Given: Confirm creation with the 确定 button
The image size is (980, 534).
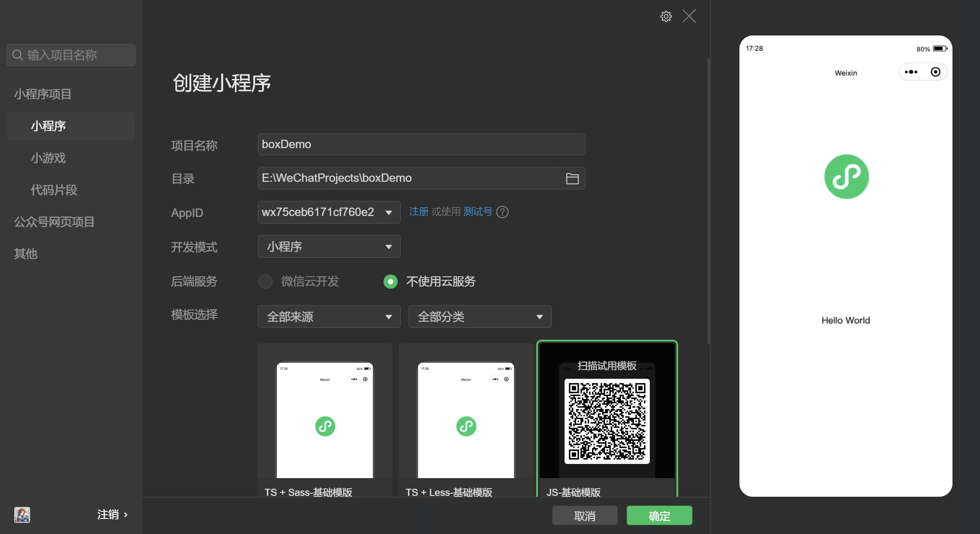Looking at the screenshot, I should (659, 515).
